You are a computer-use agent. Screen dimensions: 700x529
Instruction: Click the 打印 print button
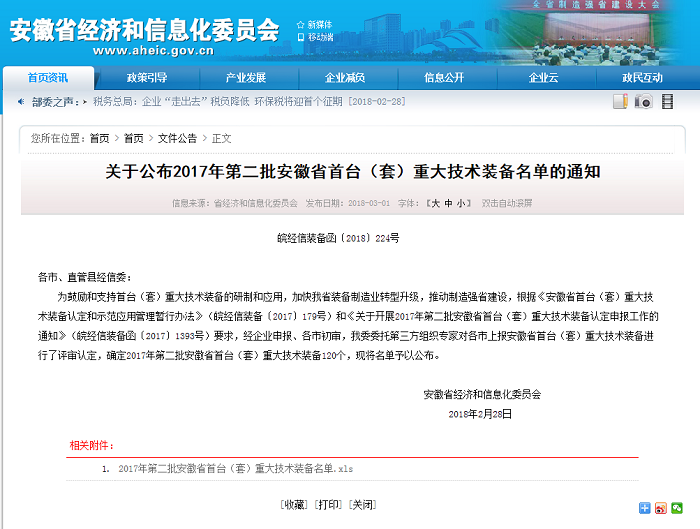click(328, 504)
